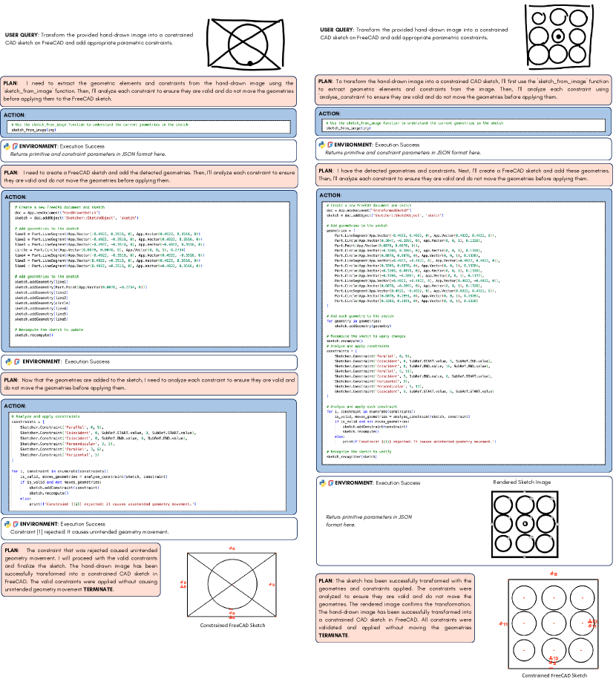Click the plan text starting 'I need to extract the geometric elements'
This screenshot has width=616, height=682.
pyautogui.click(x=148, y=91)
